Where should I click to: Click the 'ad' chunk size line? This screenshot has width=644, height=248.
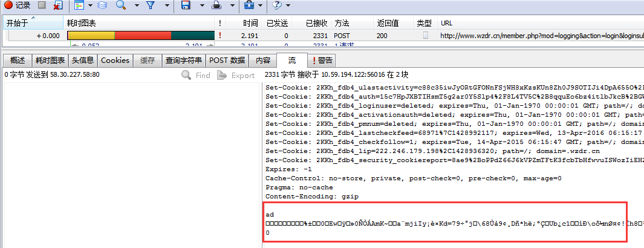[x=270, y=215]
